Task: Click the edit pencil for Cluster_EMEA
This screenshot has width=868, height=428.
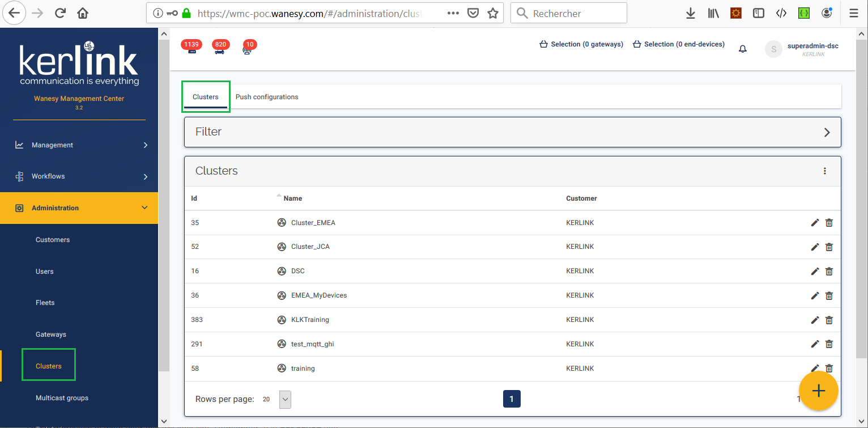Action: tap(815, 223)
